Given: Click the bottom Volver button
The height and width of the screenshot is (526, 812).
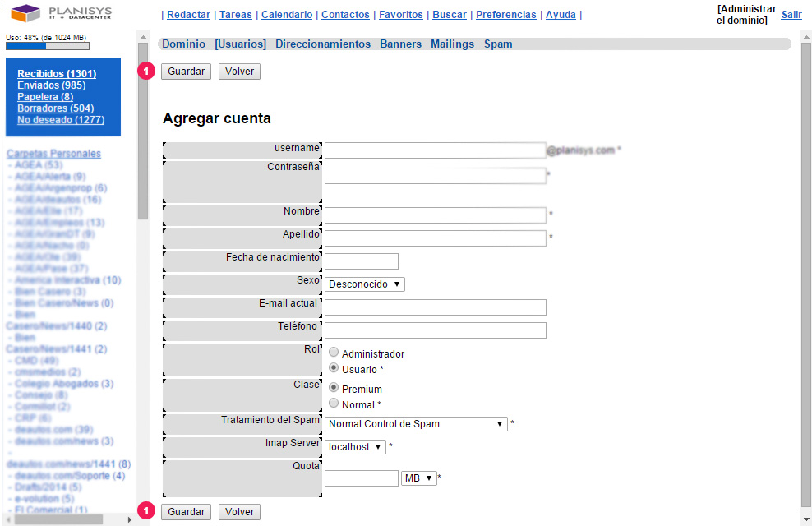Looking at the screenshot, I should click(239, 512).
